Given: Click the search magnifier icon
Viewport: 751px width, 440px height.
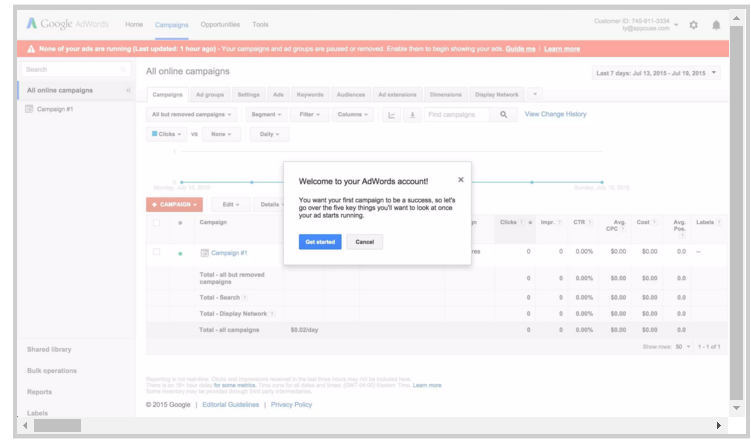Looking at the screenshot, I should 504,115.
